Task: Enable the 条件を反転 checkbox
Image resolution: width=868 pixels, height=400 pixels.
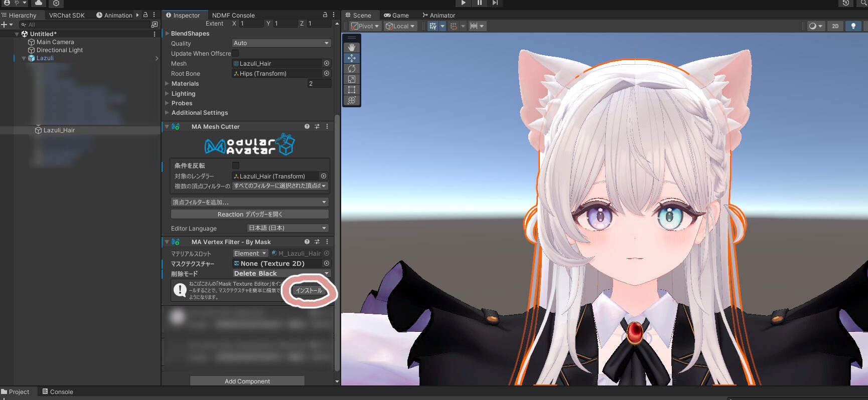Action: pyautogui.click(x=236, y=165)
